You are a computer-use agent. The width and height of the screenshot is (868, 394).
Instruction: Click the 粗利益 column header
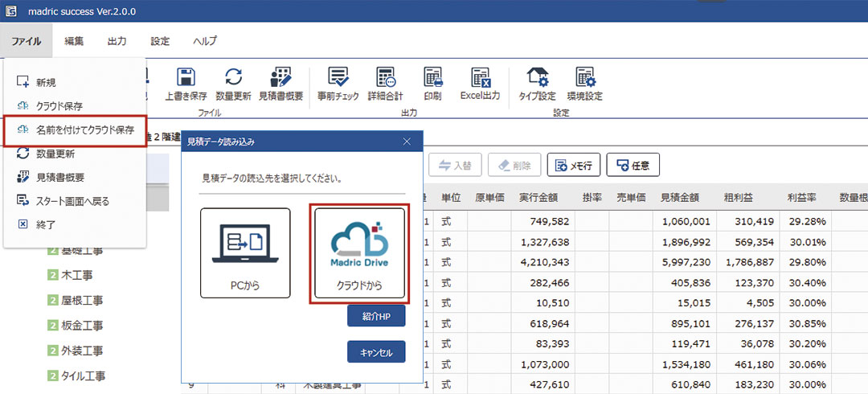(737, 198)
